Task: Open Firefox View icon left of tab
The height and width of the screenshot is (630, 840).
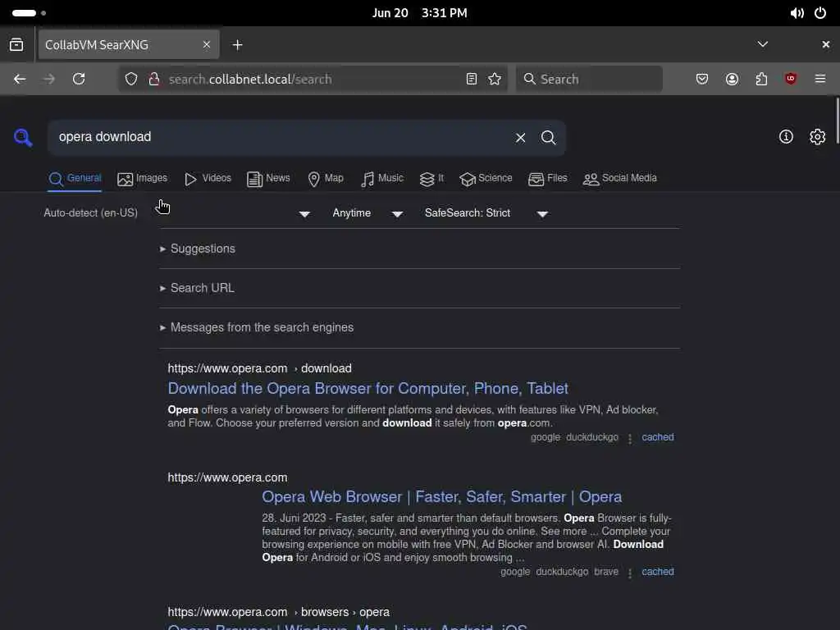Action: [16, 44]
